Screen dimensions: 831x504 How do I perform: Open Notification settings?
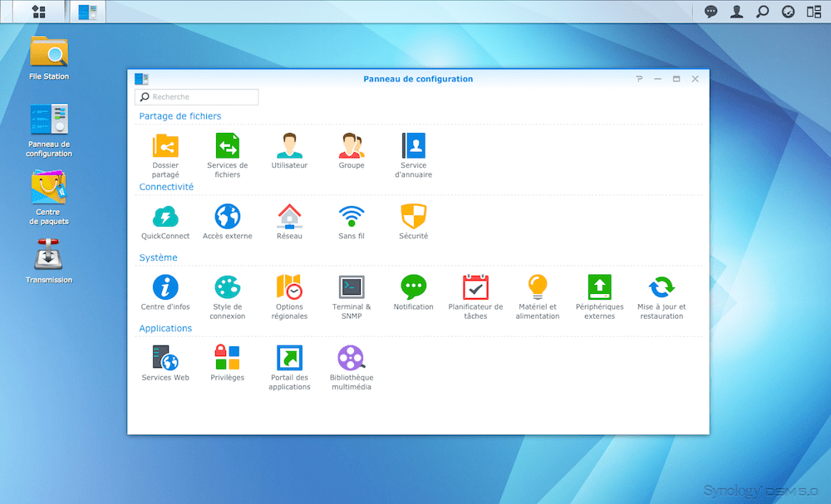pyautogui.click(x=413, y=293)
